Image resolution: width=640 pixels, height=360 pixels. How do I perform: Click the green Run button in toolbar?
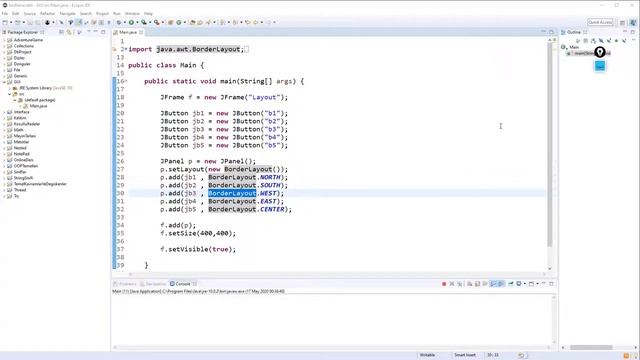(131, 22)
